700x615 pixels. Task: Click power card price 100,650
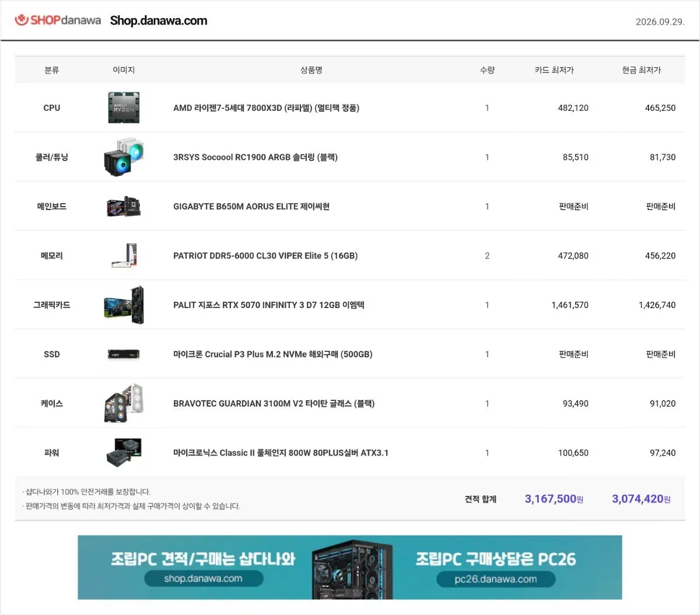pos(573,453)
